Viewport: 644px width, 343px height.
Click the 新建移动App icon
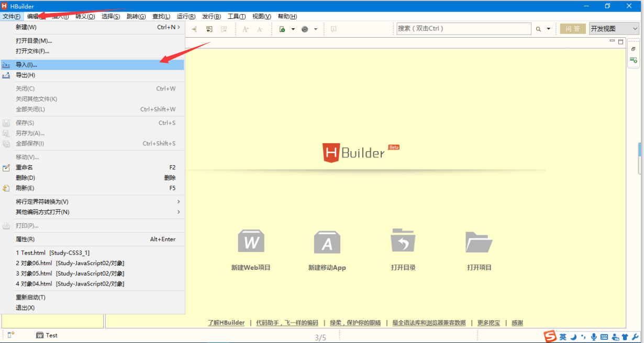point(327,242)
